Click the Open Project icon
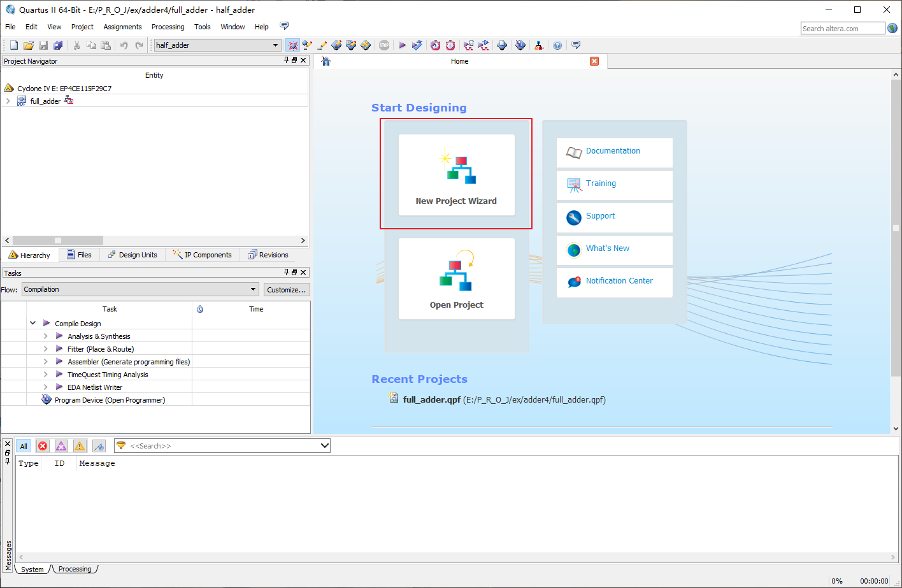Screen dimensions: 902x588 point(456,279)
